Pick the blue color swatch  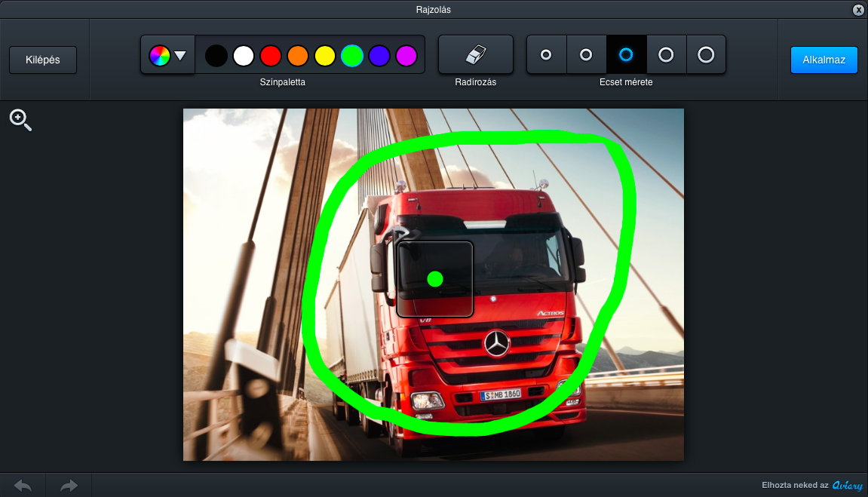tap(379, 55)
